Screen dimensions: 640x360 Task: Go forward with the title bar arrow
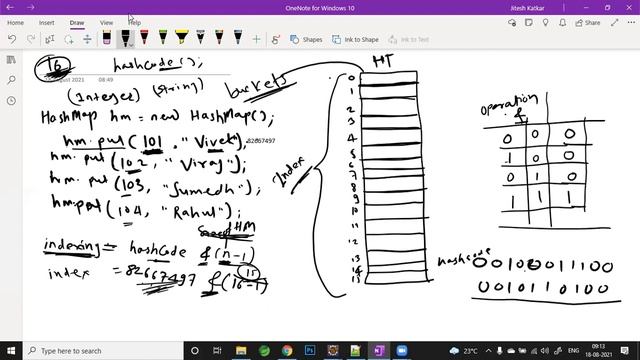click(x=31, y=7)
